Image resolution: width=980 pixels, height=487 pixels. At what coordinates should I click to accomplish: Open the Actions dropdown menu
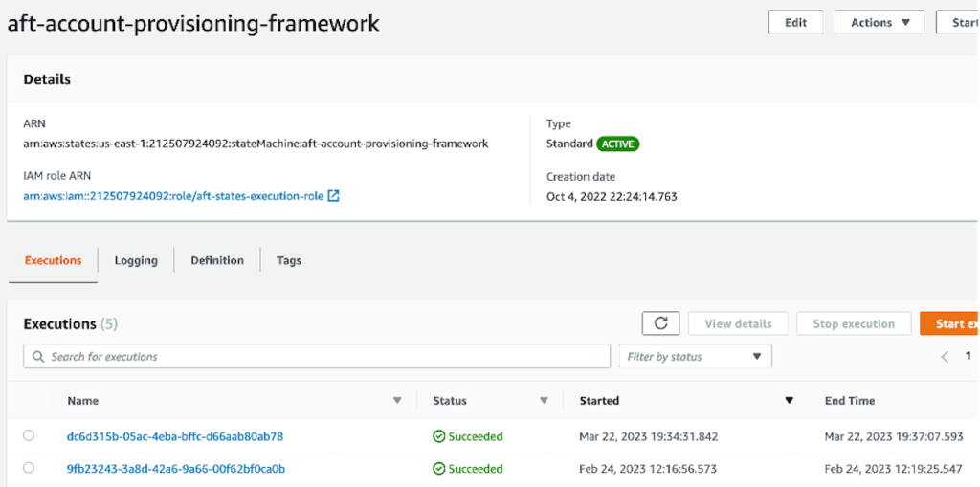point(880,23)
